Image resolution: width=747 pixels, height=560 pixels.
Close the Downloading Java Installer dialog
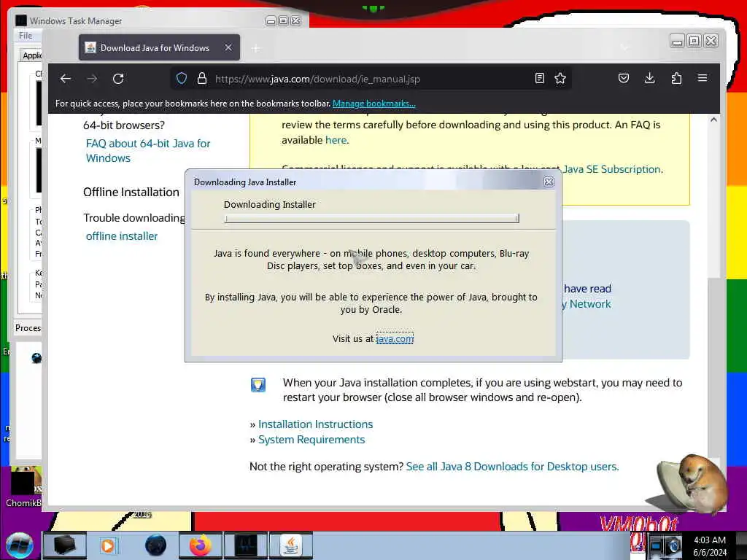(549, 182)
